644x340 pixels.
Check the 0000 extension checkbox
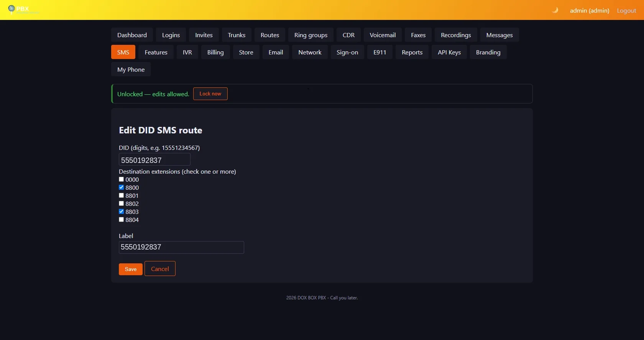tap(121, 179)
